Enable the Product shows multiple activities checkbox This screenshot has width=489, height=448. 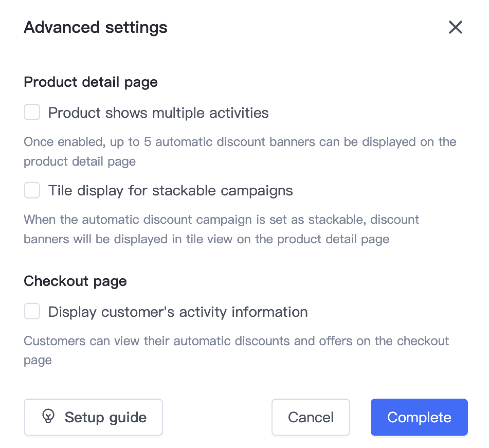click(32, 112)
